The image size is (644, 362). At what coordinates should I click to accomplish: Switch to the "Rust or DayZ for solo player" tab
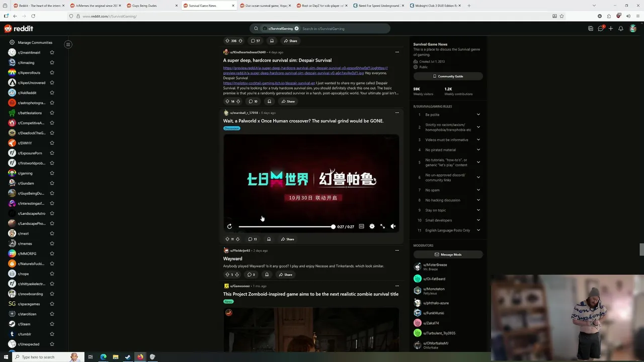(322, 6)
